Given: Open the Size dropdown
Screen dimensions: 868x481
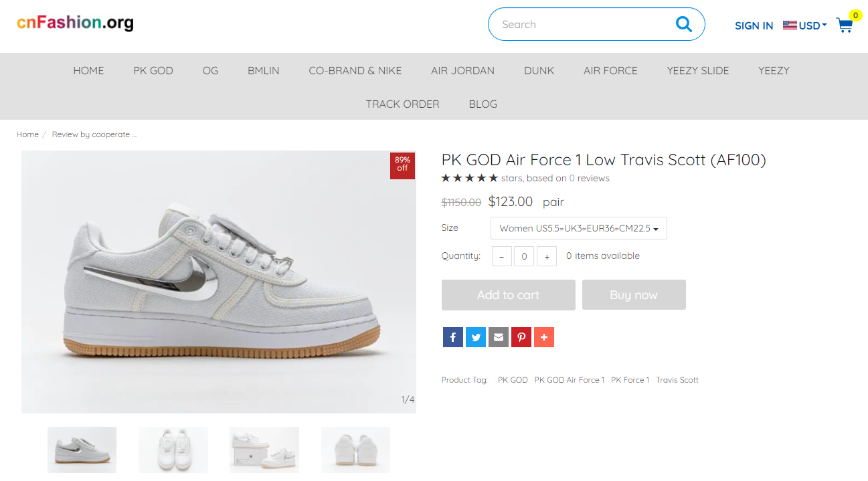Looking at the screenshot, I should tap(578, 228).
